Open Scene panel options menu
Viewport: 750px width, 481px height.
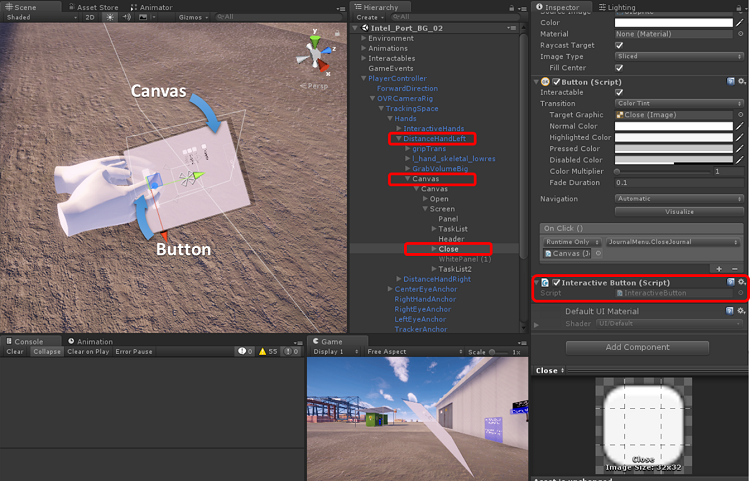341,8
